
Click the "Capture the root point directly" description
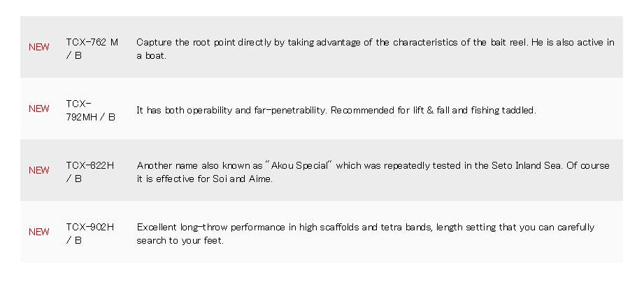click(203, 42)
